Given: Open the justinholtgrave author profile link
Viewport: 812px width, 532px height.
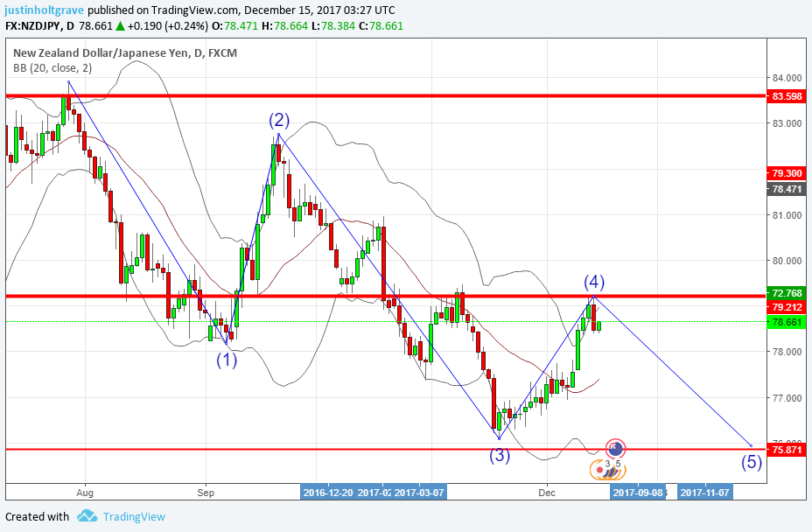Looking at the screenshot, I should [x=45, y=10].
